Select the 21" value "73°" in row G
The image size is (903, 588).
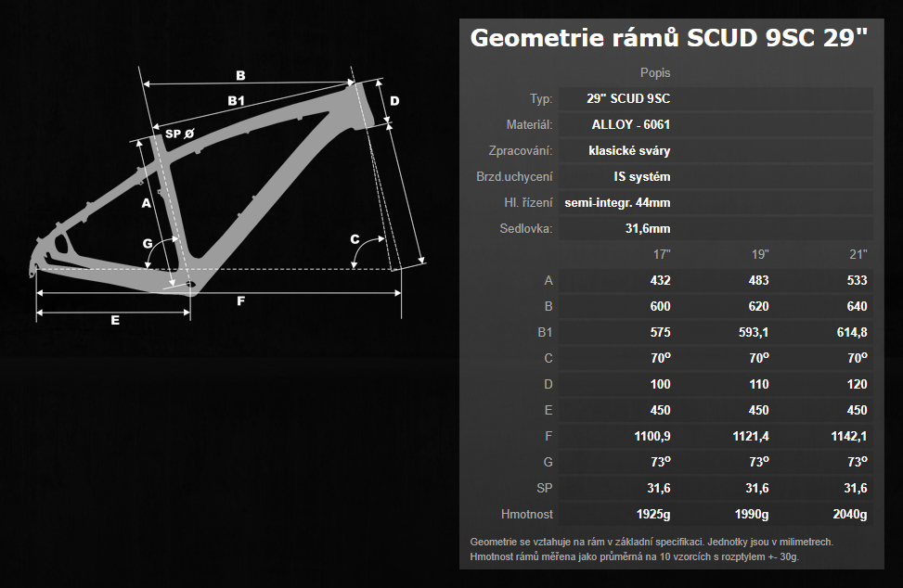click(858, 462)
